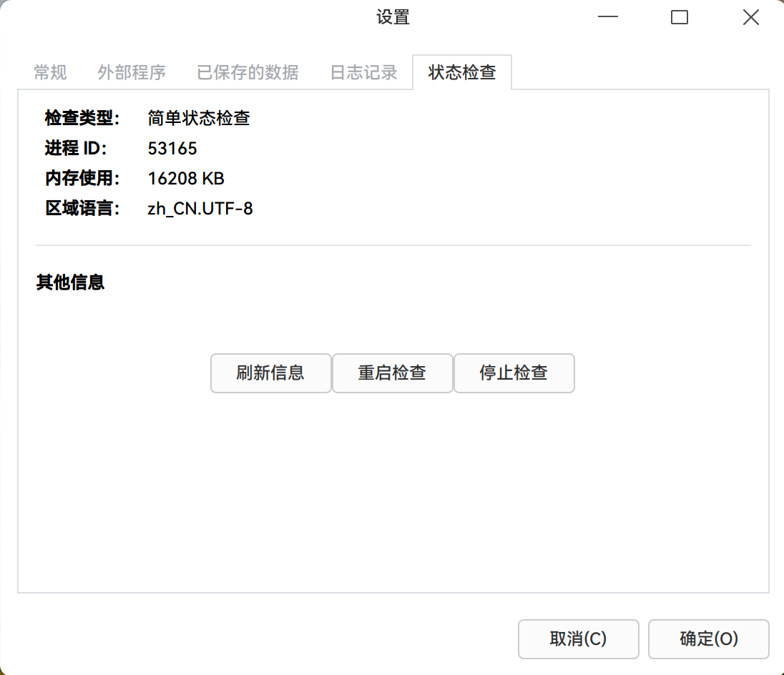Cancel the dialog with 取消(C)
784x675 pixels.
coord(578,639)
